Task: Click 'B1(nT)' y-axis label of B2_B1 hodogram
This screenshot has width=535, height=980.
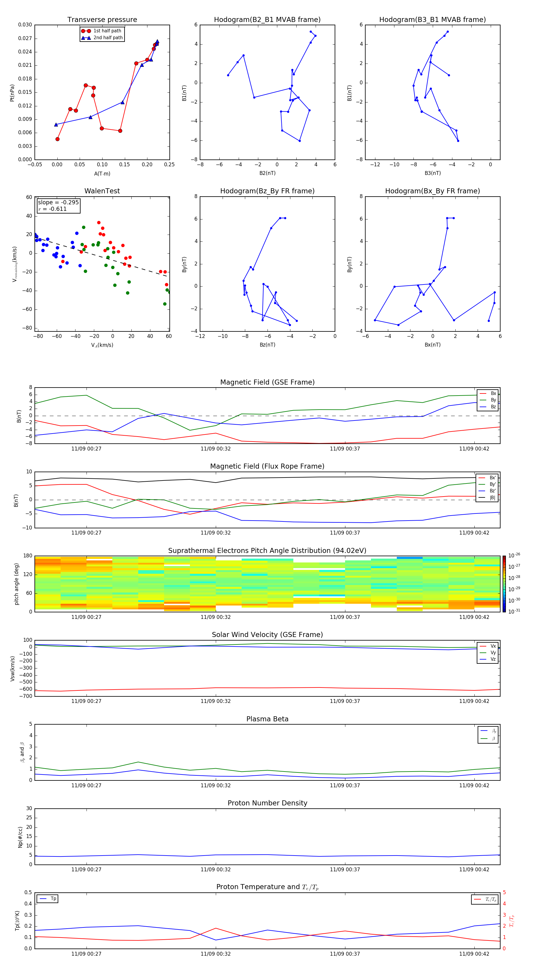Action: coord(184,93)
